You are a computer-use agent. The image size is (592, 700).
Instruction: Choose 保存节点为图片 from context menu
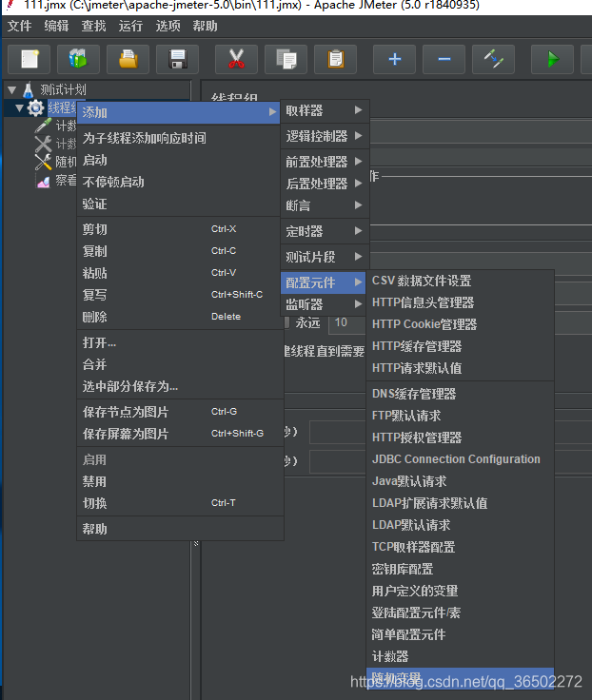point(180,412)
